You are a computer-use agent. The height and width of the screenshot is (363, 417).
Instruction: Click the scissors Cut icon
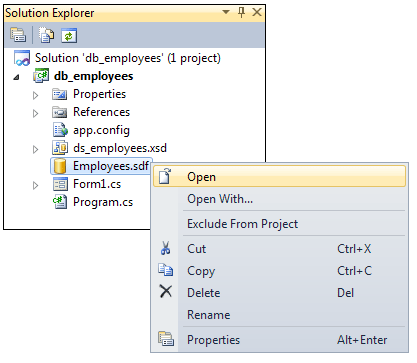coord(166,248)
